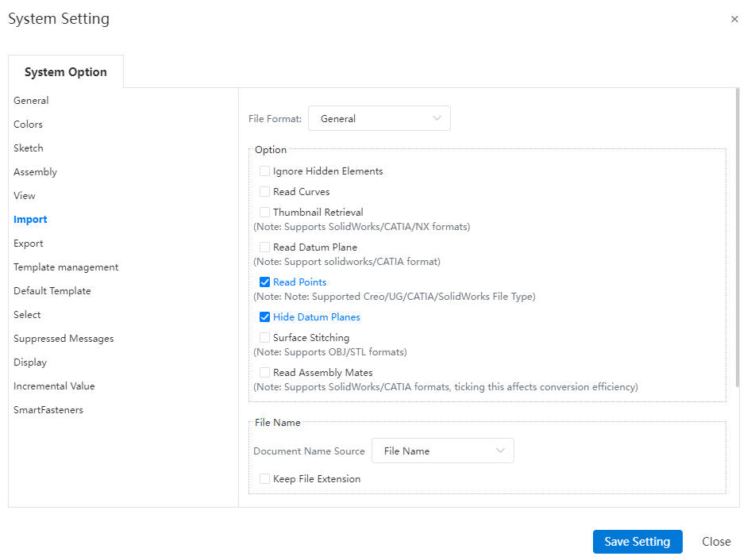The image size is (751, 560).
Task: Select the System Option tab
Action: [66, 72]
